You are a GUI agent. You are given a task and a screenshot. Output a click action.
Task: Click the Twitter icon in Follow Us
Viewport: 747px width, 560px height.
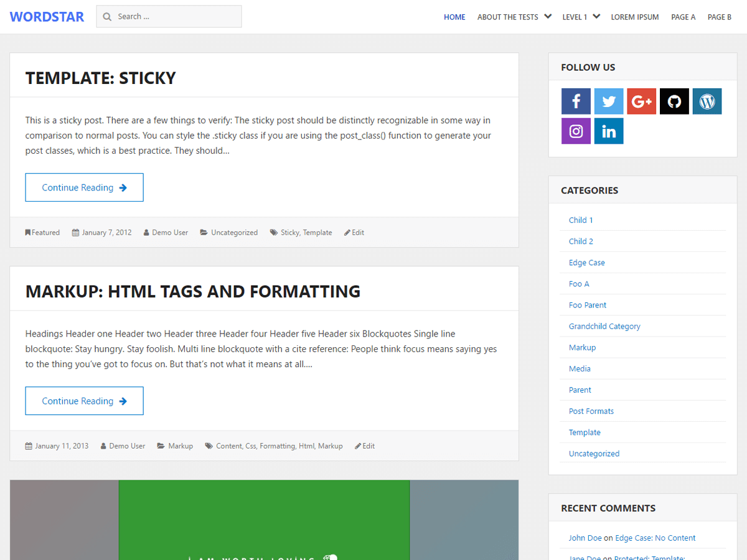pos(609,101)
